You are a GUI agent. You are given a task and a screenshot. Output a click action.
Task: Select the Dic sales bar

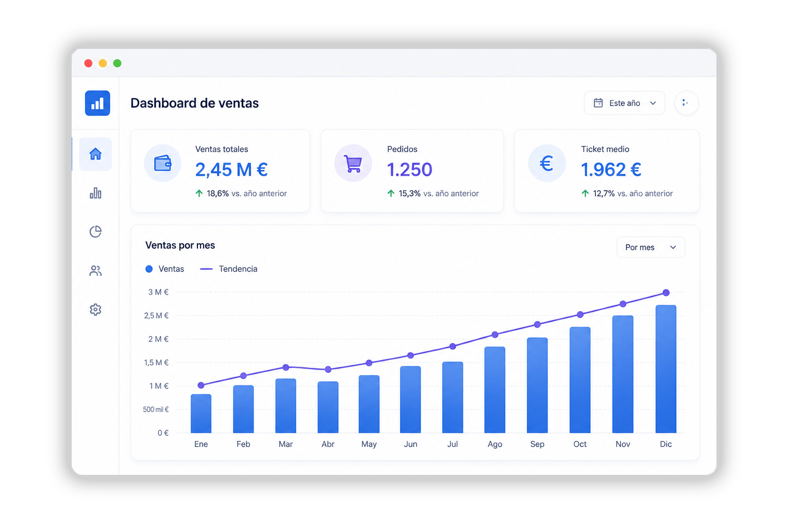[x=666, y=369]
